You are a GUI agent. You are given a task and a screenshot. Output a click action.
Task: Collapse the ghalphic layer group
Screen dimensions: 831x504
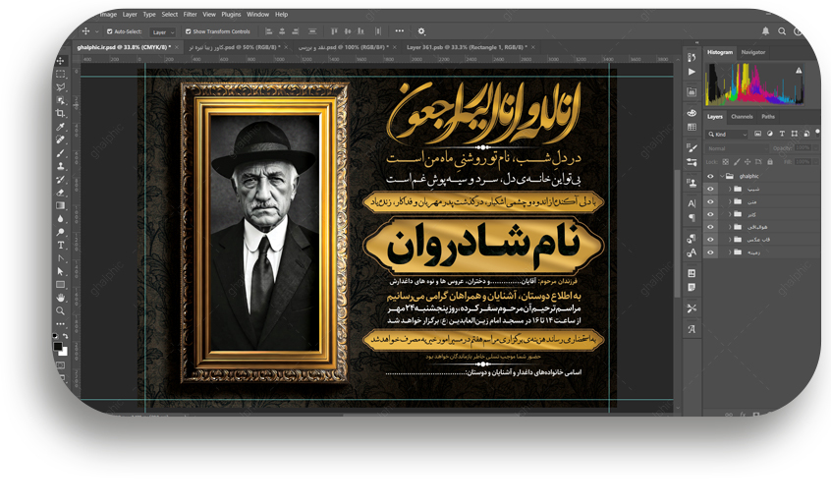(x=721, y=177)
